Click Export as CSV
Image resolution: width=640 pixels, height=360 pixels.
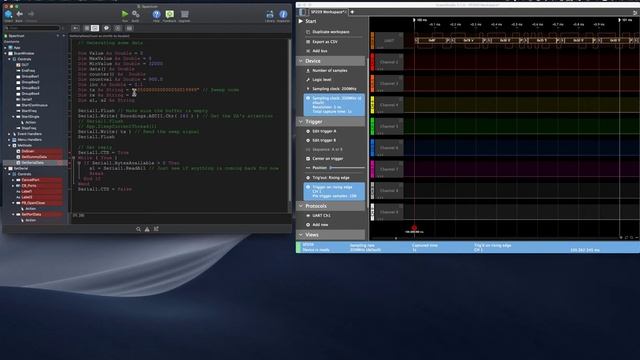[x=325, y=42]
